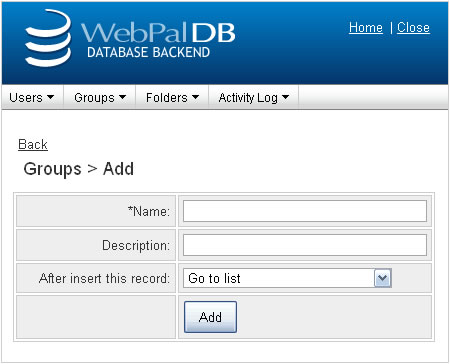The image size is (450, 364).
Task: Click the WebPalDB Database Backend title text
Action: click(x=158, y=40)
